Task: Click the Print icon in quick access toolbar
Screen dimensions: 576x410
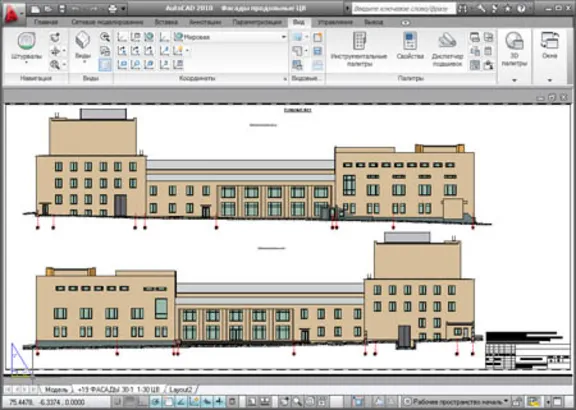Action: 113,8
